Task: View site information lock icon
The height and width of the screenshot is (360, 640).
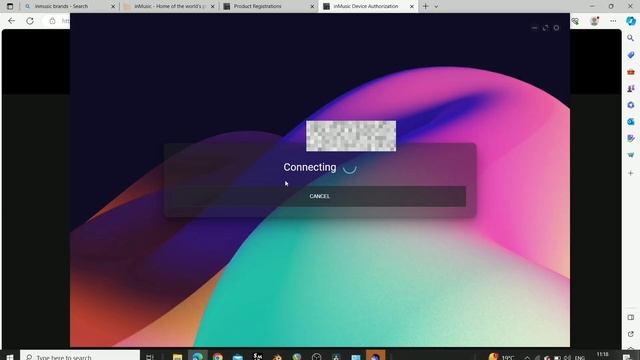Action: pos(52,21)
